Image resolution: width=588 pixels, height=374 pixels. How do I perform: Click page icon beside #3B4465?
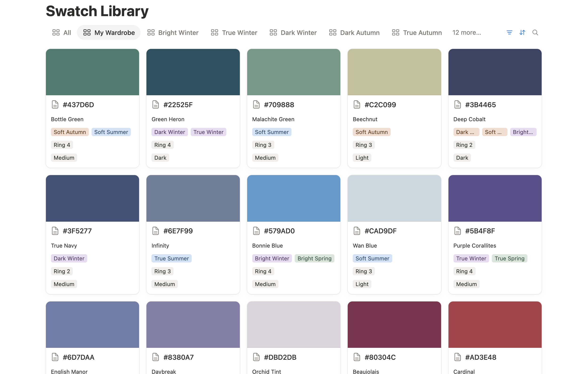coord(457,104)
